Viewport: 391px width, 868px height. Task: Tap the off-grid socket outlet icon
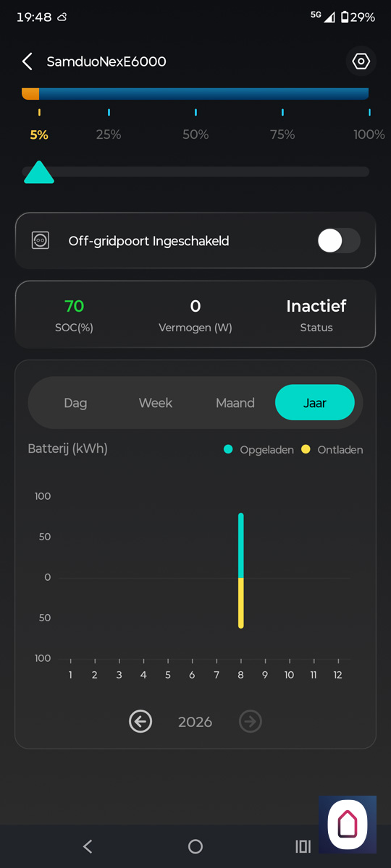[x=41, y=241]
